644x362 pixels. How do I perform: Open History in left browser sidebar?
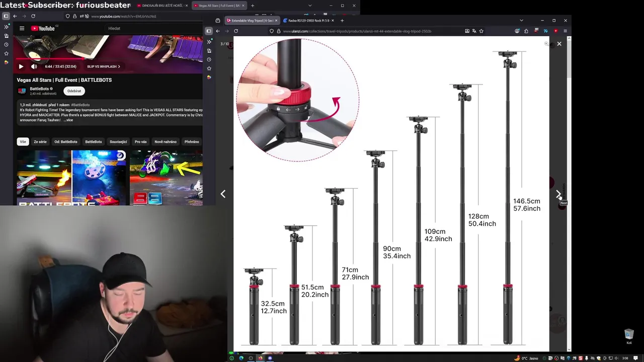pos(6,44)
